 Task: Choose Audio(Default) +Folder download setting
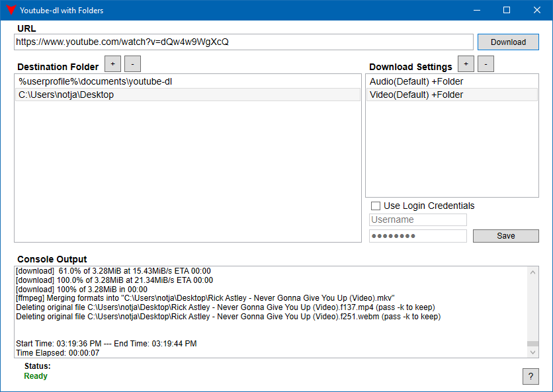pos(416,81)
